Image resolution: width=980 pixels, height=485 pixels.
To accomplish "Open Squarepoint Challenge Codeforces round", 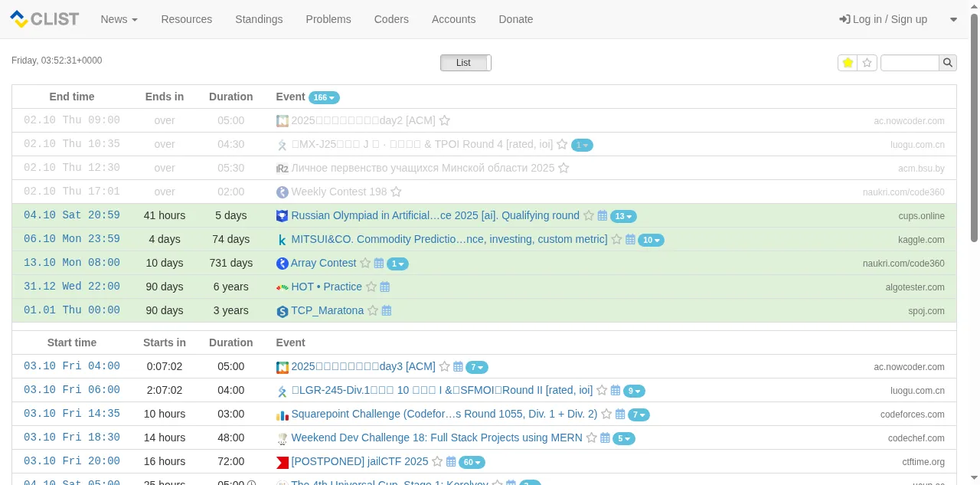I will click(444, 414).
